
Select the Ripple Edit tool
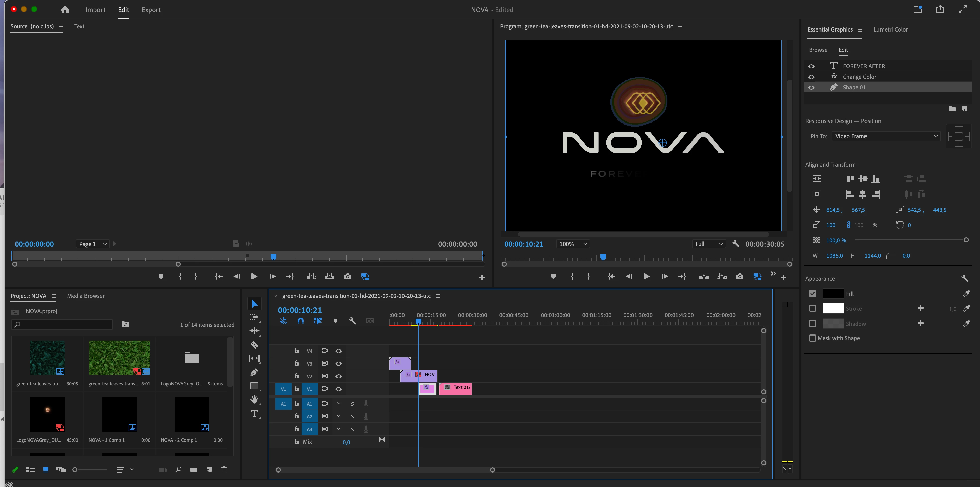click(x=254, y=331)
